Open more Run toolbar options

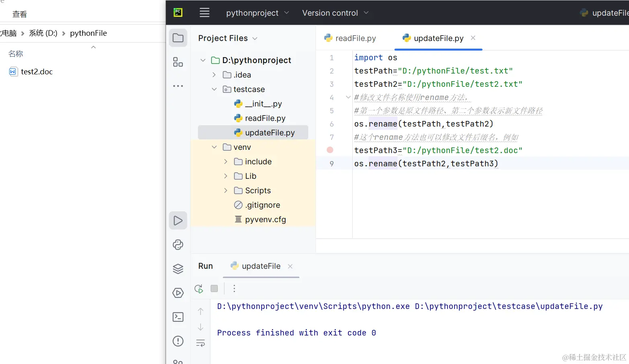(x=234, y=288)
